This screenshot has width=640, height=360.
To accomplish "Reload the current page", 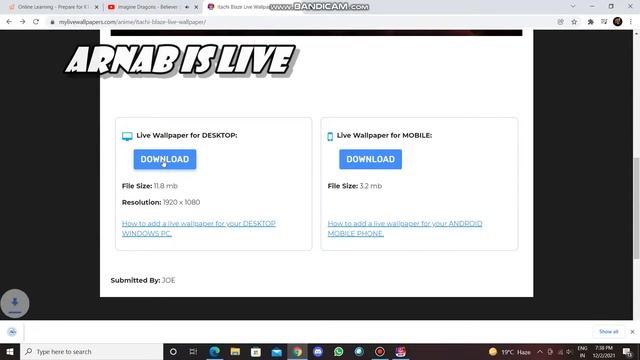I will (36, 22).
